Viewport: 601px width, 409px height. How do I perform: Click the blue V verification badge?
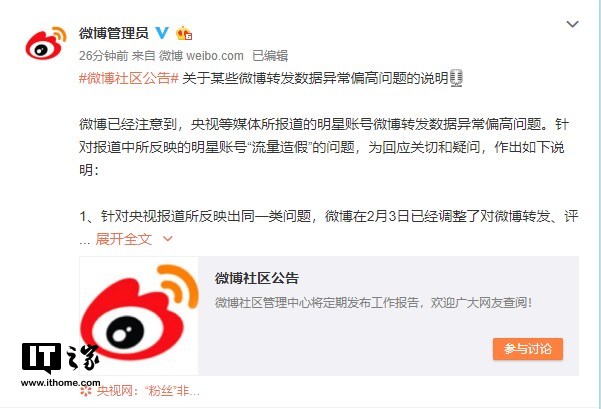162,33
